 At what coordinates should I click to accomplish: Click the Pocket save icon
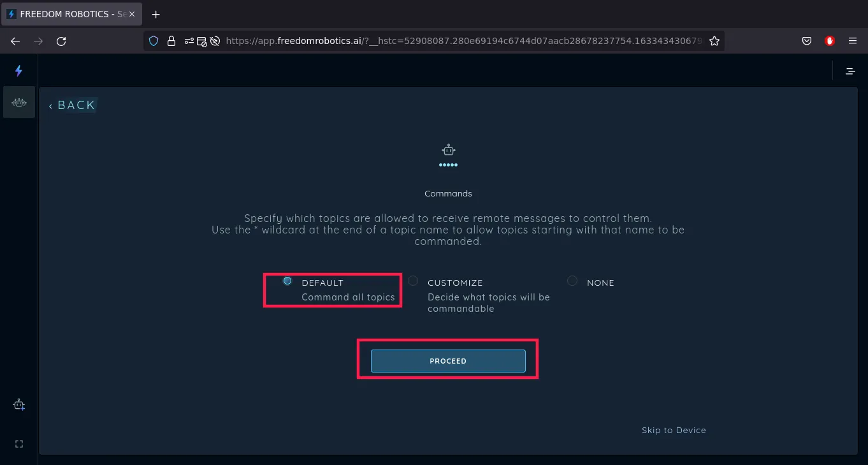pos(807,41)
